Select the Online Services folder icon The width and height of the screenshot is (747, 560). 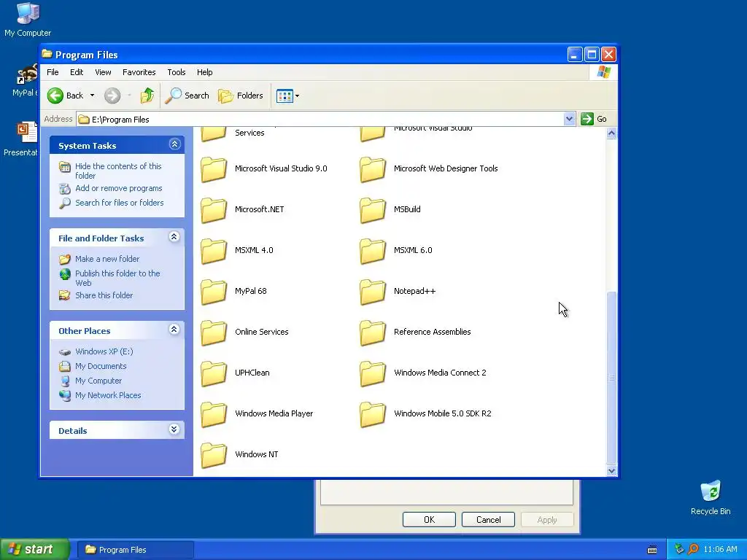click(214, 332)
